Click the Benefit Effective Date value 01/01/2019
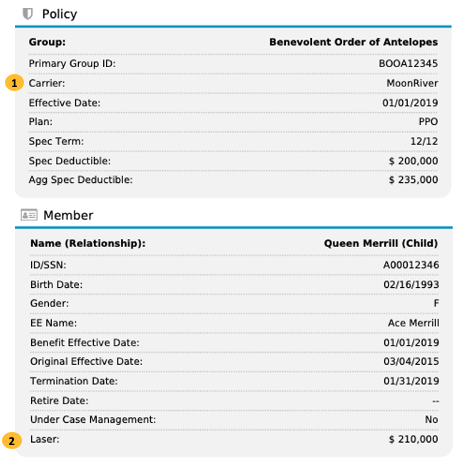The image size is (470, 467). click(411, 343)
